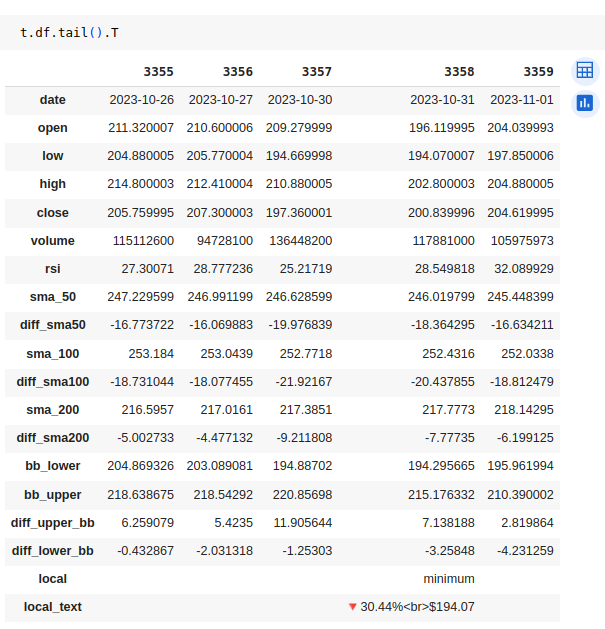This screenshot has height=629, width=605.
Task: Click diff_upper_bb value 5.4235
Action: [x=233, y=523]
